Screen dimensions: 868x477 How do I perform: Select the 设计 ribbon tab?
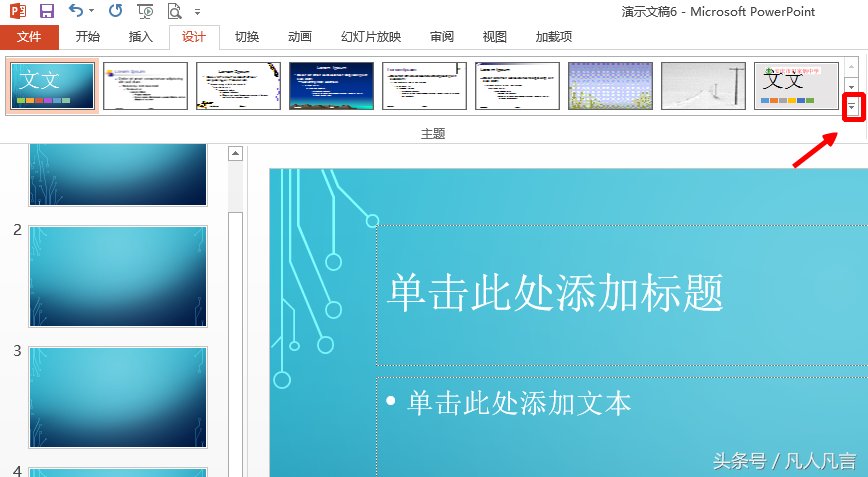coord(194,37)
